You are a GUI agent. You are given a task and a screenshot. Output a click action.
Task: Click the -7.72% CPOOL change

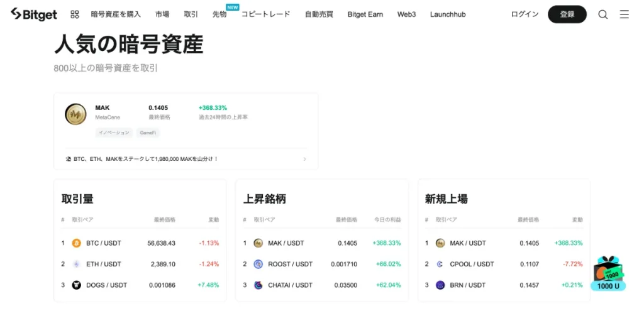(x=573, y=265)
